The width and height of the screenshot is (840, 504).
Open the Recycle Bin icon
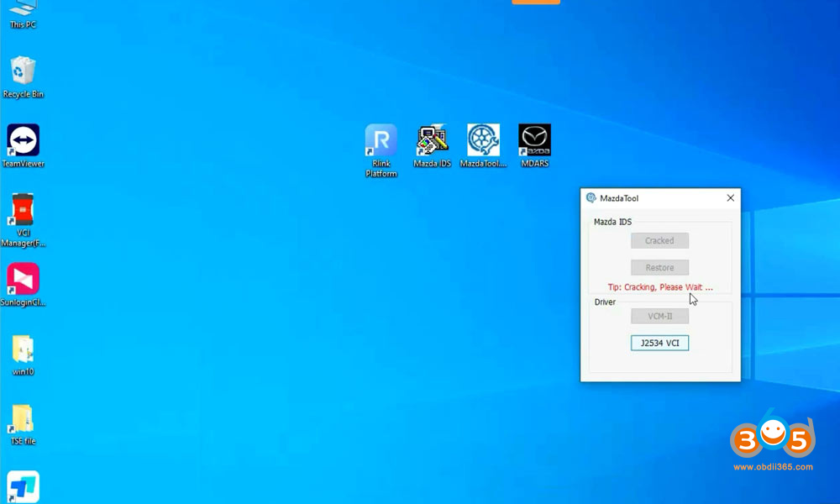[23, 77]
